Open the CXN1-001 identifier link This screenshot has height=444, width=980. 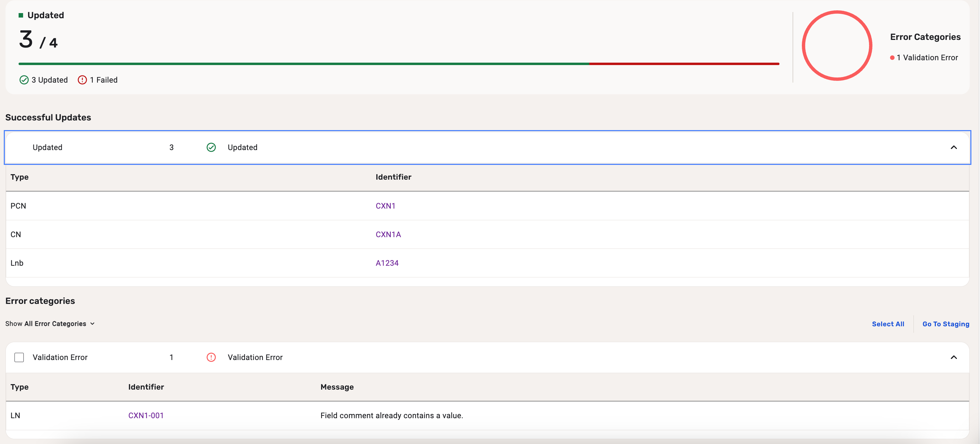[x=146, y=415]
